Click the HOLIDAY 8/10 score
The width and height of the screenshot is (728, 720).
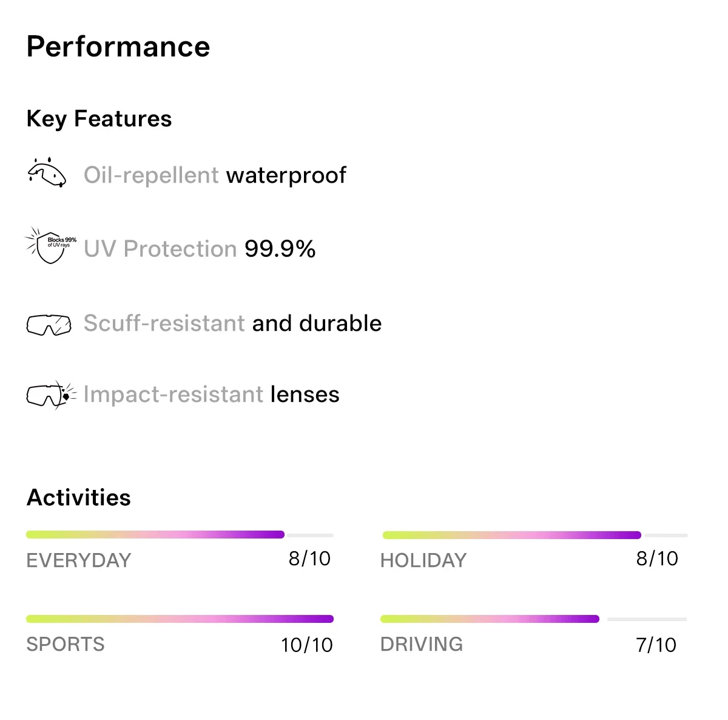(657, 559)
